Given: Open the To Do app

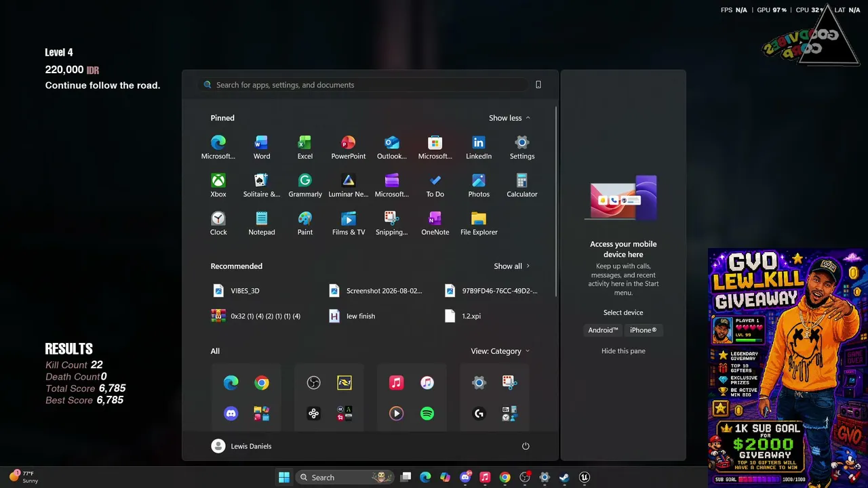Looking at the screenshot, I should click(435, 185).
